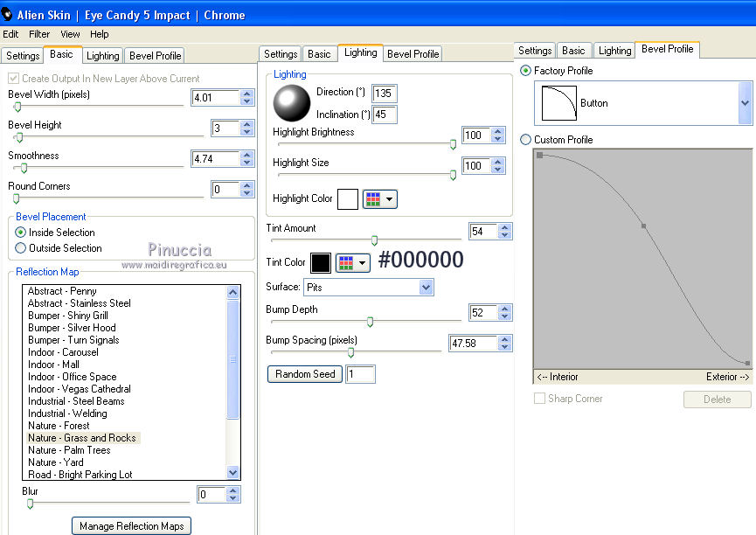Toggle Create Output In New Layer checkbox

click(13, 78)
